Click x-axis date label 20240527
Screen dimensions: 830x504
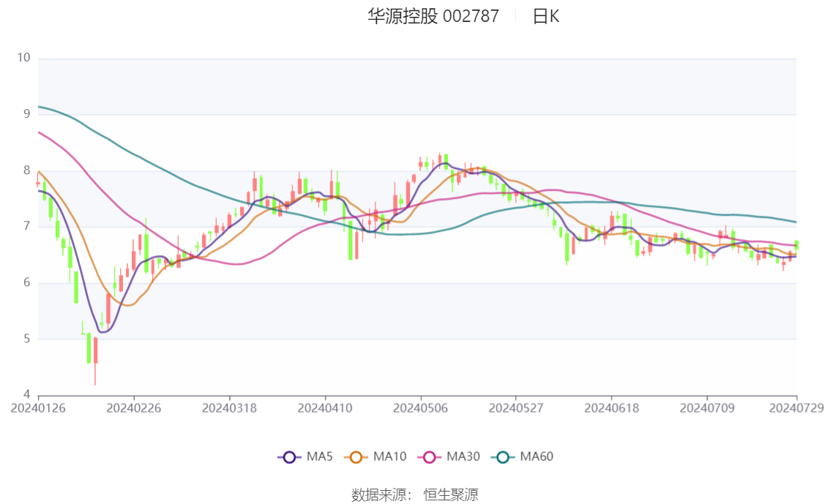click(516, 408)
